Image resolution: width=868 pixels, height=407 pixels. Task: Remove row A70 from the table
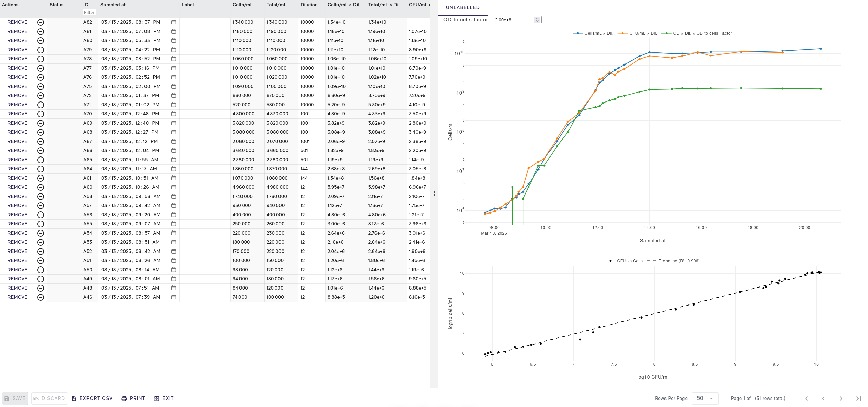click(17, 114)
